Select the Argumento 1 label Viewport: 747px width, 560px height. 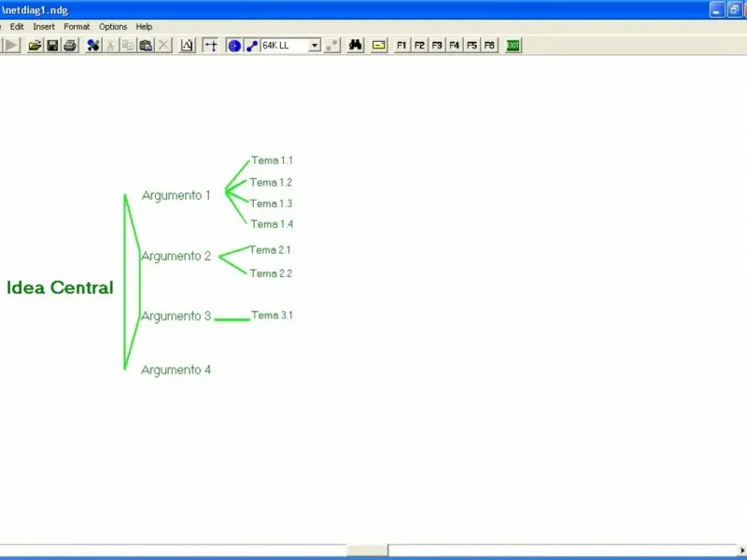(176, 195)
